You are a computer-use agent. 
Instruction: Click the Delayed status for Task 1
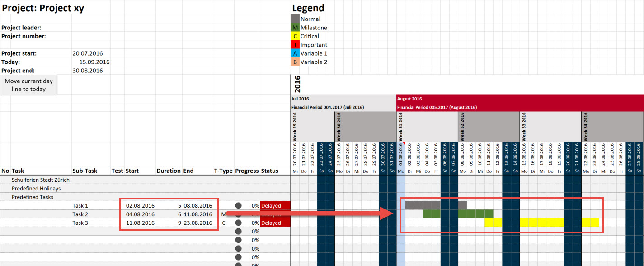click(275, 205)
